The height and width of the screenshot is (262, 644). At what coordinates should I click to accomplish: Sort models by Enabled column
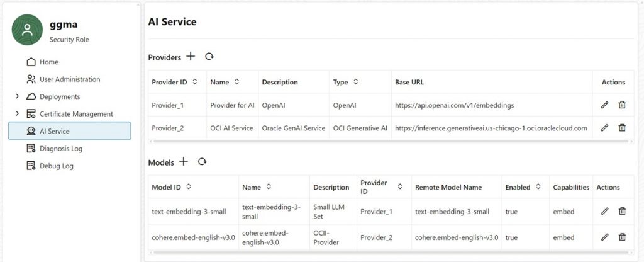tap(538, 187)
